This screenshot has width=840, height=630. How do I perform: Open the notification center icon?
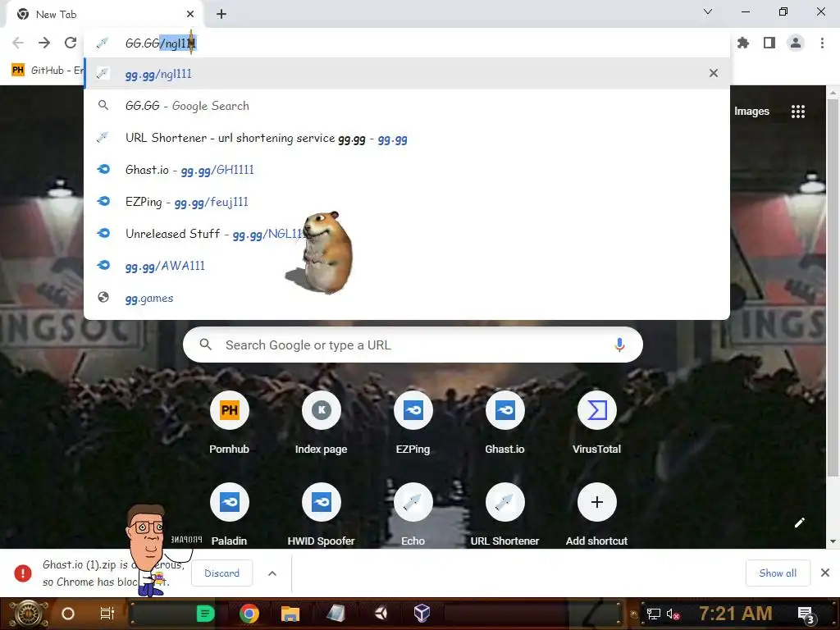pos(806,614)
